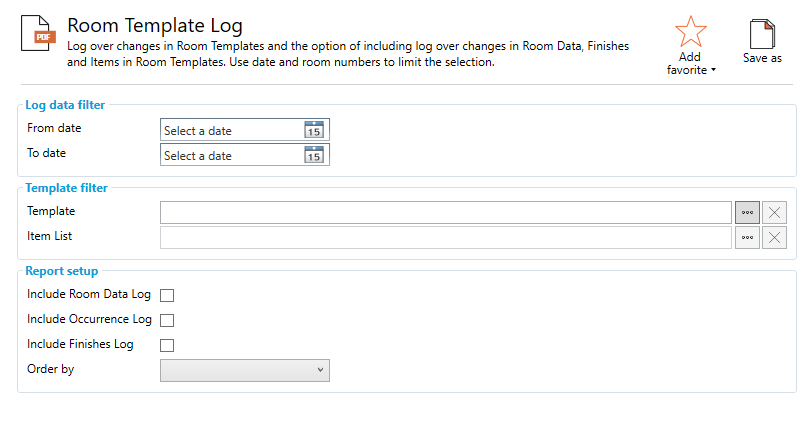
Task: Open Item List browse ellipsis button
Action: [747, 237]
